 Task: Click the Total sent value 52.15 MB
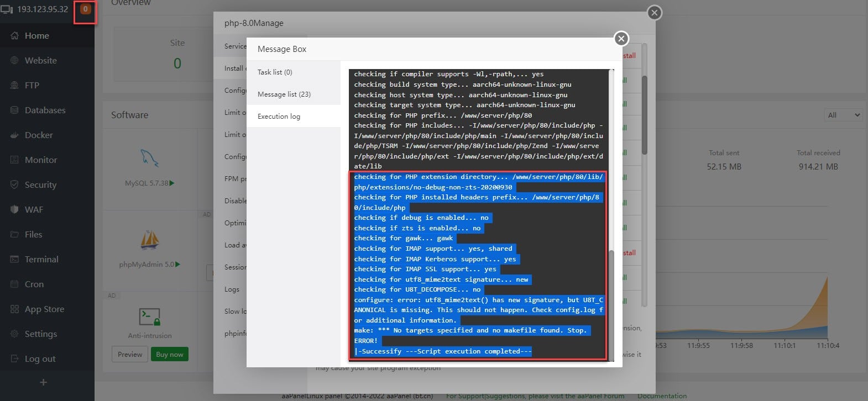click(x=724, y=166)
